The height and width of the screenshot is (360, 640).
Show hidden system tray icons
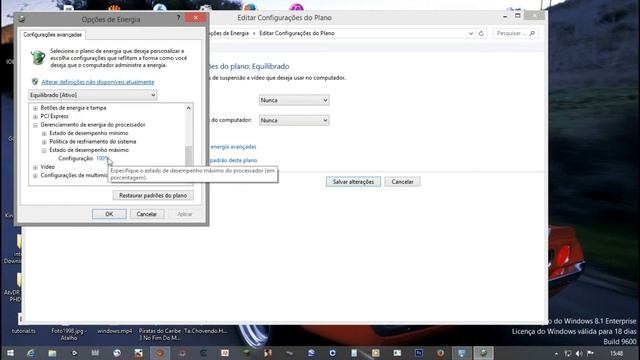click(556, 354)
